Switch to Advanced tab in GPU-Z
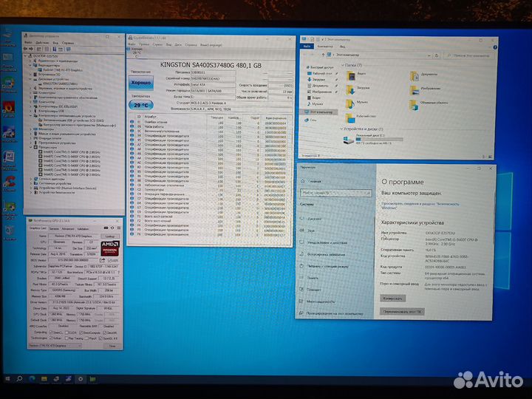 click(x=67, y=228)
